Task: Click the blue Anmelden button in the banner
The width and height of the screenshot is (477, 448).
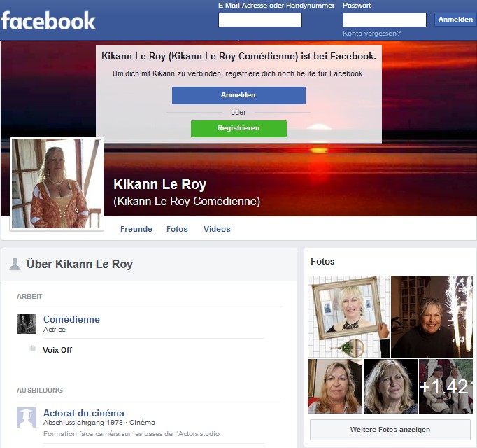Action: tap(239, 95)
